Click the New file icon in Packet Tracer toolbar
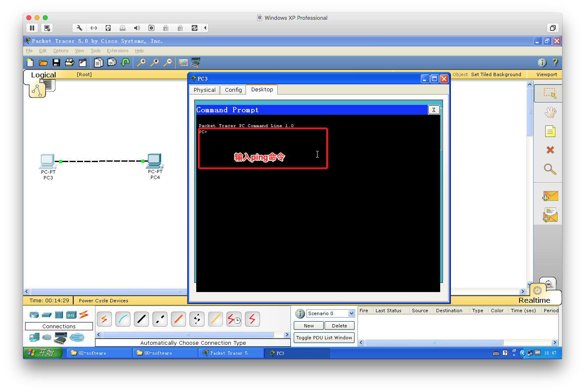585x392 pixels. (30, 63)
